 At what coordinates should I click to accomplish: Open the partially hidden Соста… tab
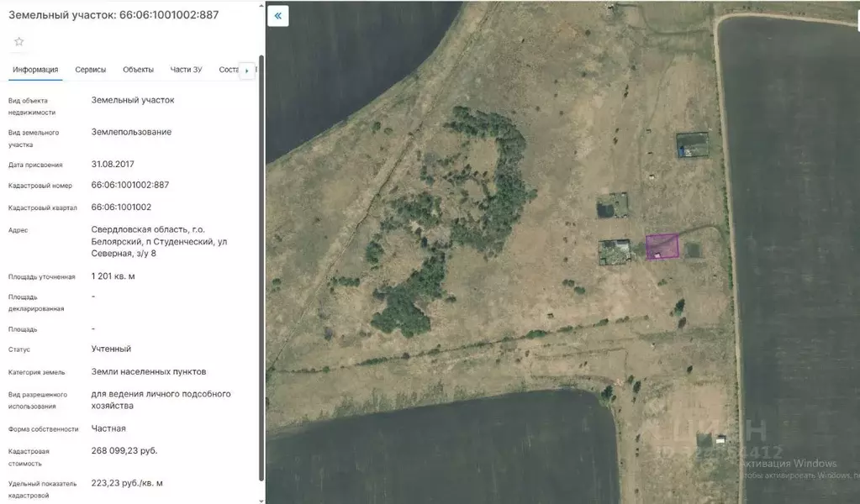[229, 70]
